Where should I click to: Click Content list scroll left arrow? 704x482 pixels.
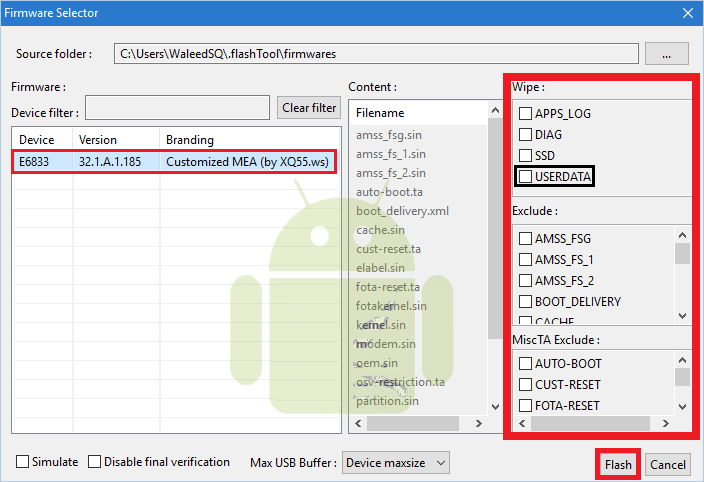[358, 423]
